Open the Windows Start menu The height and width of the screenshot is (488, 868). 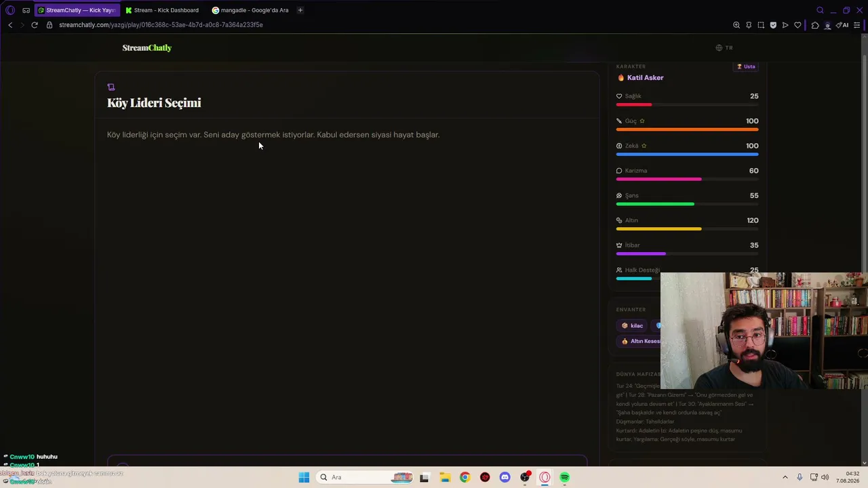(x=304, y=477)
